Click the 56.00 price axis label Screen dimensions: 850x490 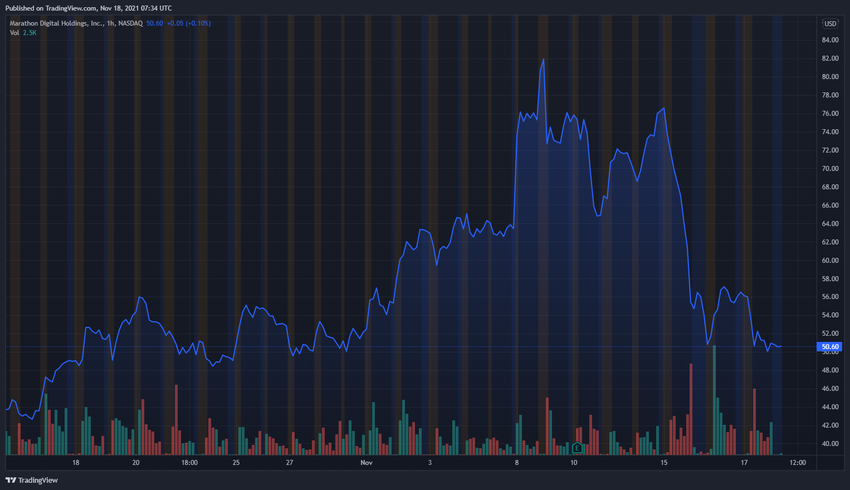tap(830, 297)
